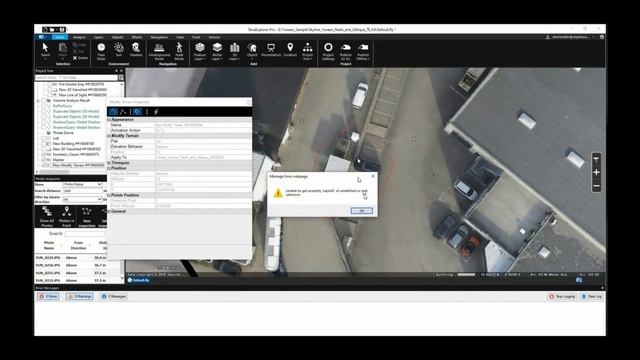Open the Analysis ribbon tab
Viewport: 640px width, 360px height.
point(79,37)
